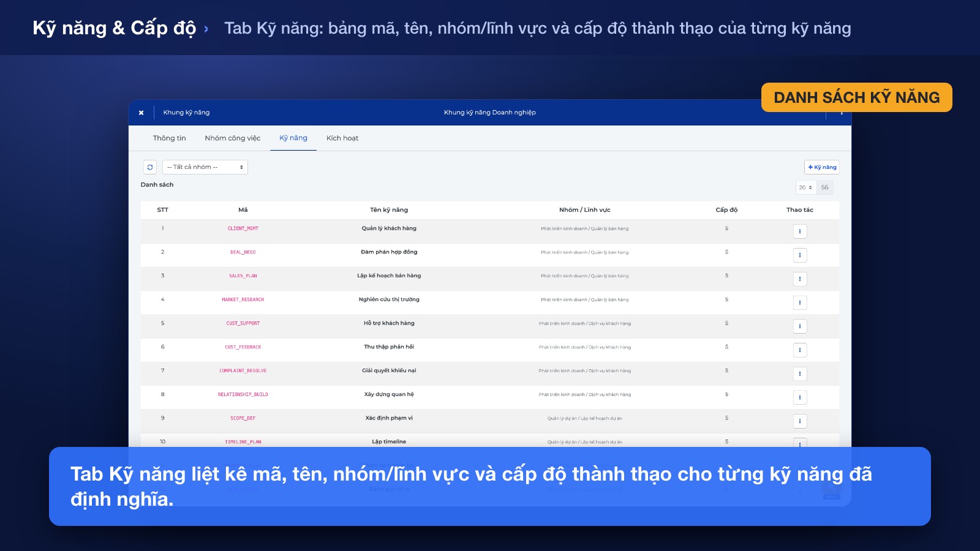Select skill name Lập kế hoạch bán hàng
Screen dimensions: 980x551
pos(389,276)
